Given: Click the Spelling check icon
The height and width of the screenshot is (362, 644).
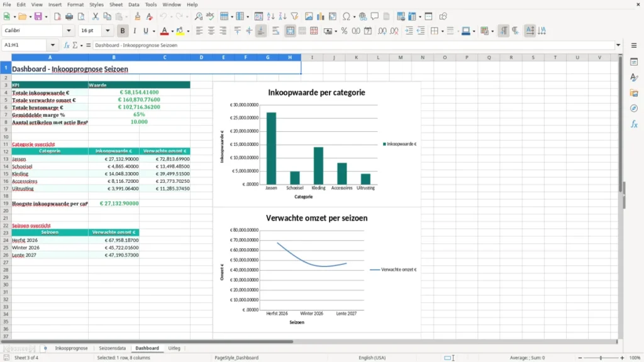Looking at the screenshot, I should (x=210, y=16).
